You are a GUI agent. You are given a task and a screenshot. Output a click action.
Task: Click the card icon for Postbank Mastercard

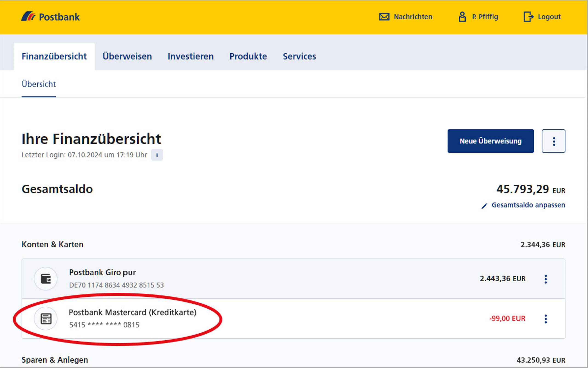(46, 319)
